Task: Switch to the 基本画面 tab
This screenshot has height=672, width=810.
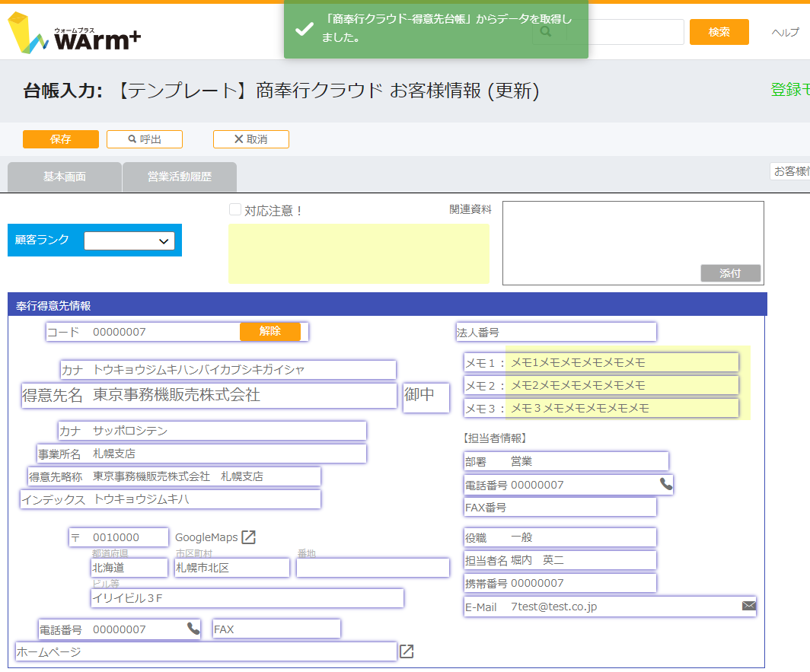Action: pos(65,177)
